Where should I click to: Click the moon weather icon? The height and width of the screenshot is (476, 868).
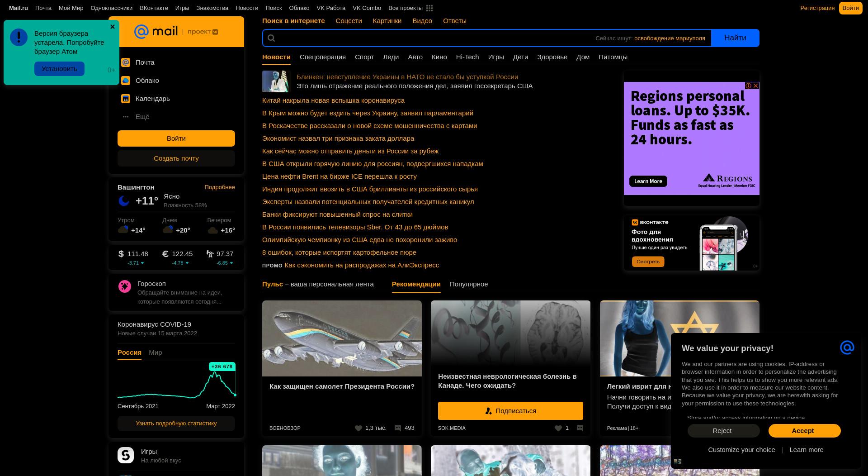124,201
